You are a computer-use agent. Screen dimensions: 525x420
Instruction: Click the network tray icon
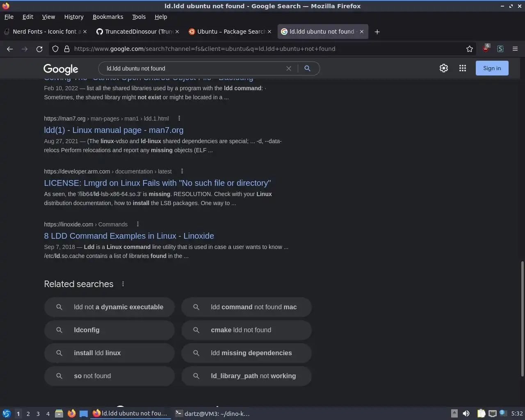(492, 413)
